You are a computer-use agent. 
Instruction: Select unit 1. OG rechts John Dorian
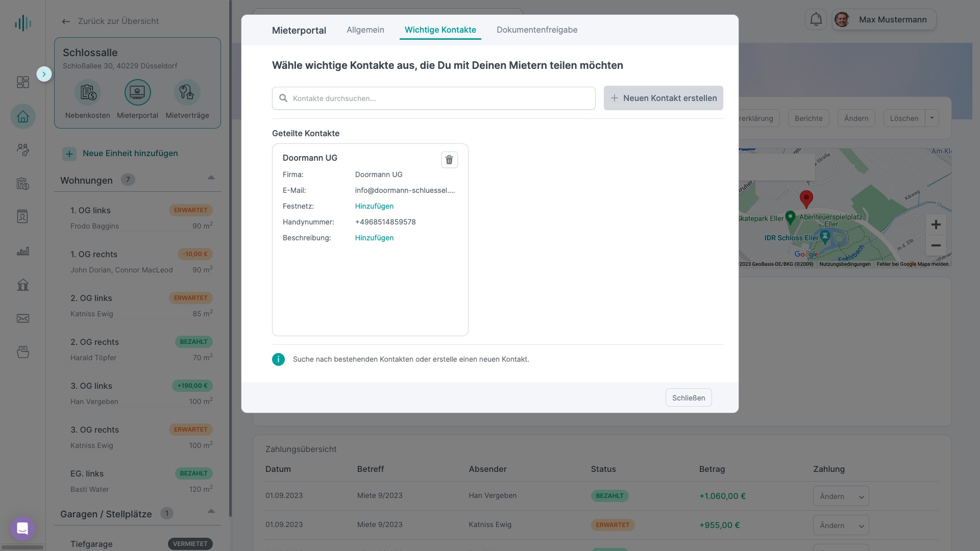141,262
